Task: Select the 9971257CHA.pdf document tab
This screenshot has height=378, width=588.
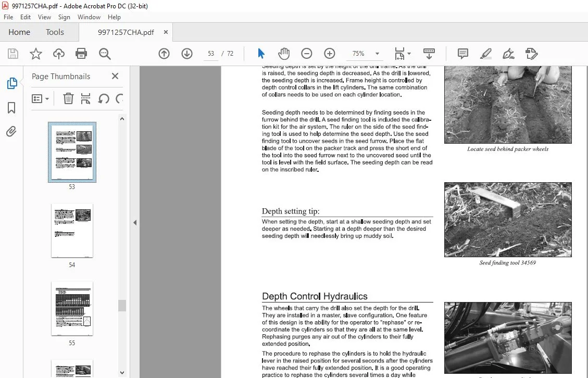Action: pyautogui.click(x=126, y=32)
